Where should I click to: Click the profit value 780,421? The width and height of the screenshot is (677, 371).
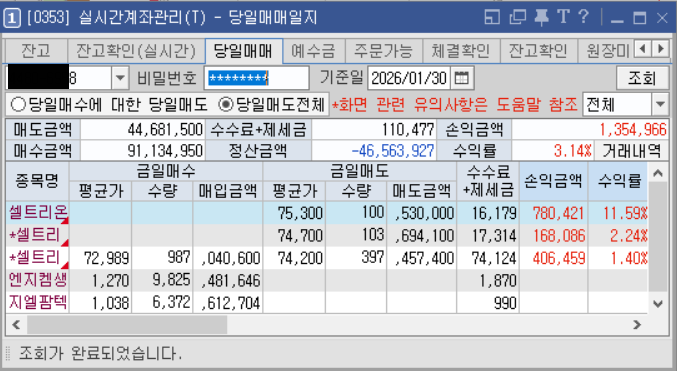pyautogui.click(x=558, y=213)
